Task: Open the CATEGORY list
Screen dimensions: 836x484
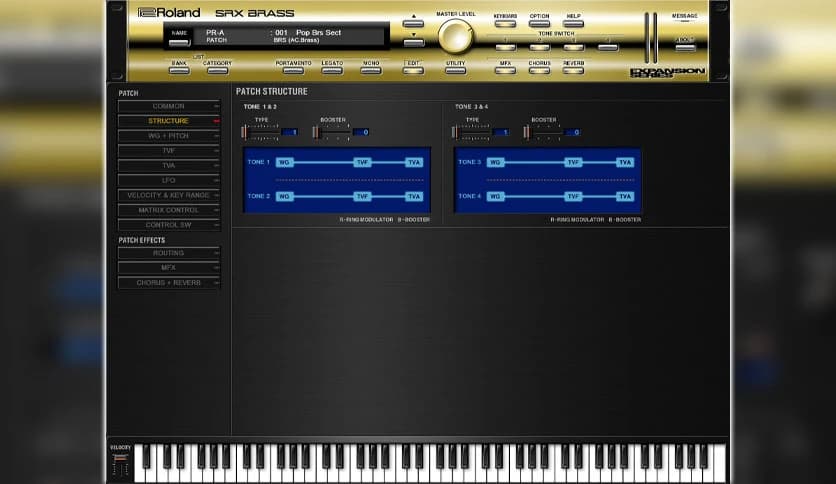Action: point(217,70)
